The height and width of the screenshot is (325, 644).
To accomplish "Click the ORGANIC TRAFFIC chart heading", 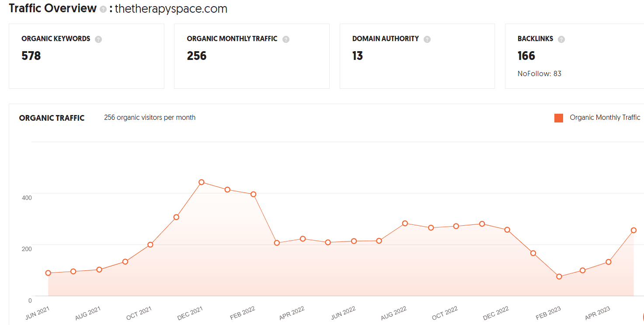I will (x=52, y=118).
